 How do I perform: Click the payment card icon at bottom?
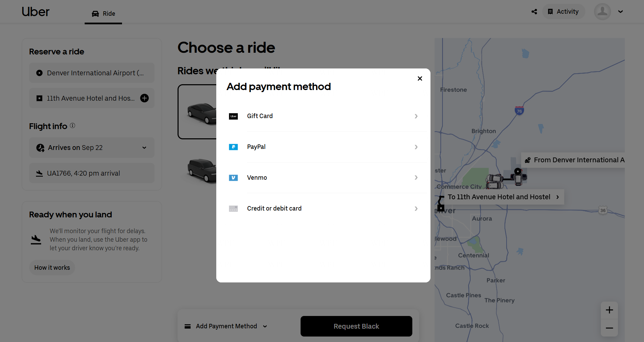pyautogui.click(x=187, y=326)
